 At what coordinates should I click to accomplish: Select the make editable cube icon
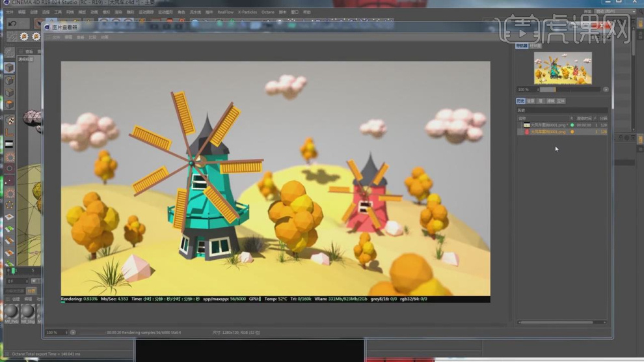(9, 68)
